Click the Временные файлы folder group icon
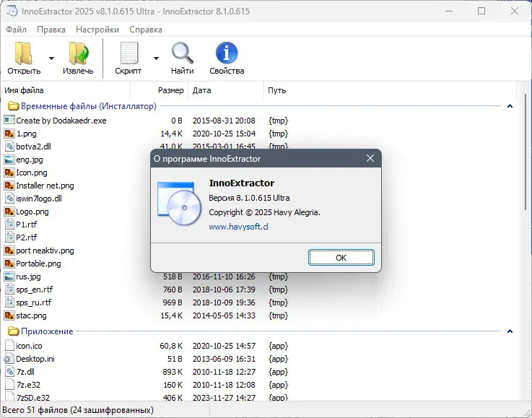Viewport: 532px width, 418px height. coord(13,106)
